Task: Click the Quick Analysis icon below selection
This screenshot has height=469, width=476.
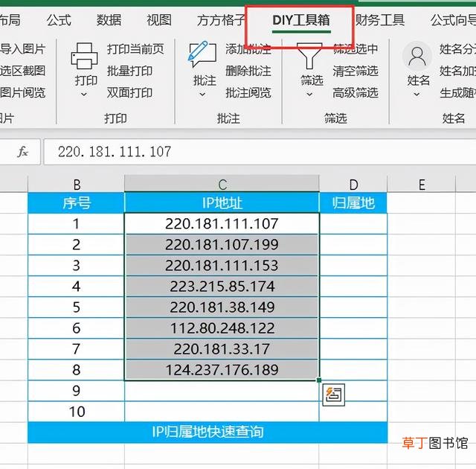Action: [x=334, y=395]
